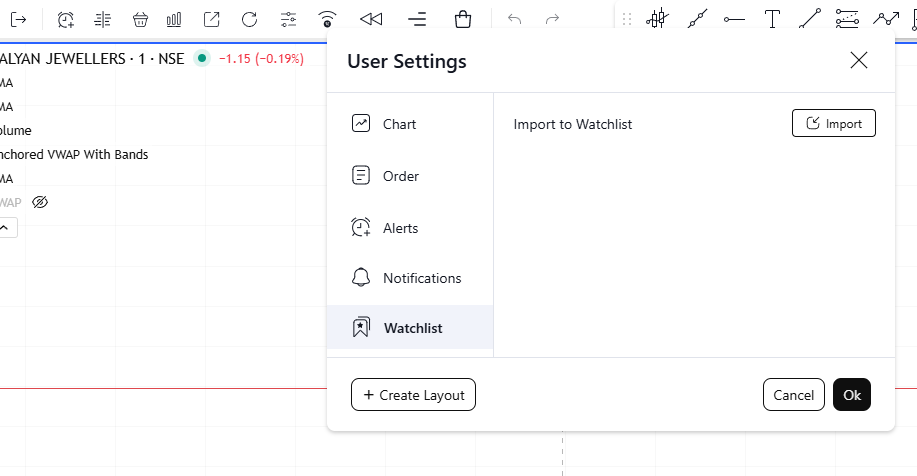Screen dimensions: 917x476
Task: Open the basket icon in top toolbar
Action: pyautogui.click(x=140, y=20)
